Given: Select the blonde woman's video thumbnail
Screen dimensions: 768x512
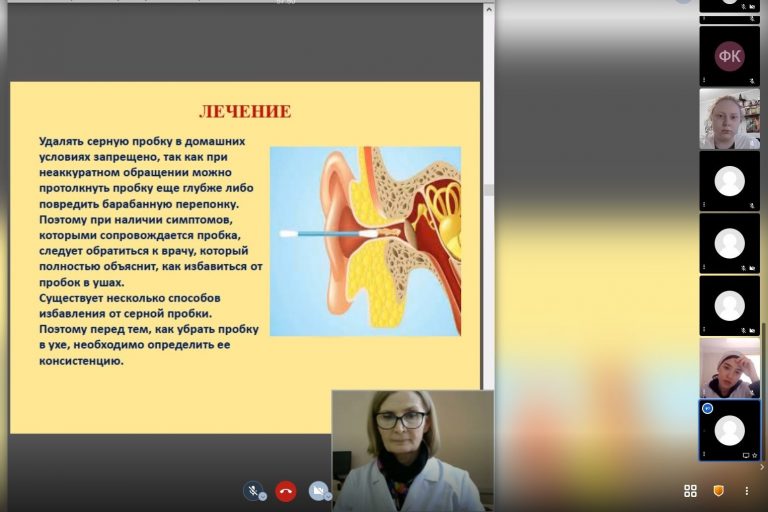Looking at the screenshot, I should 729,119.
